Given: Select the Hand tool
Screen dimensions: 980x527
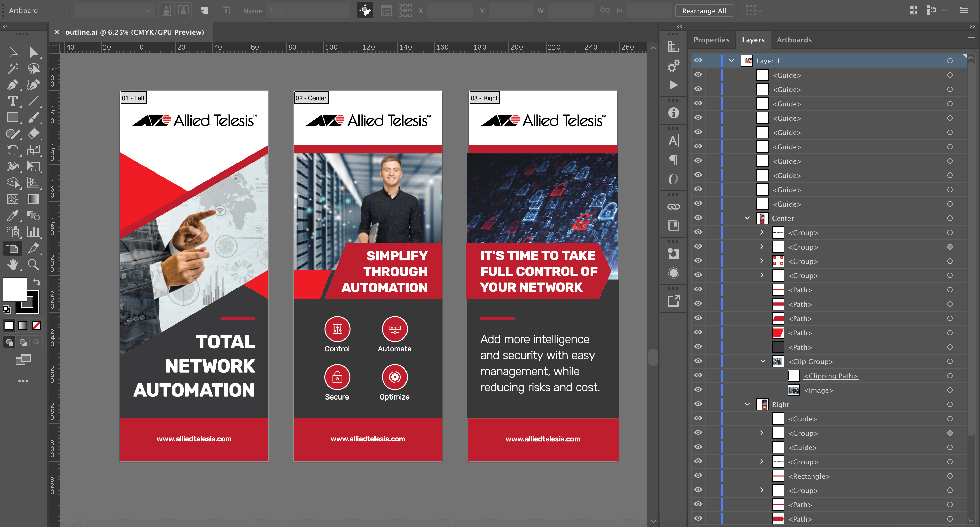Looking at the screenshot, I should 12,265.
